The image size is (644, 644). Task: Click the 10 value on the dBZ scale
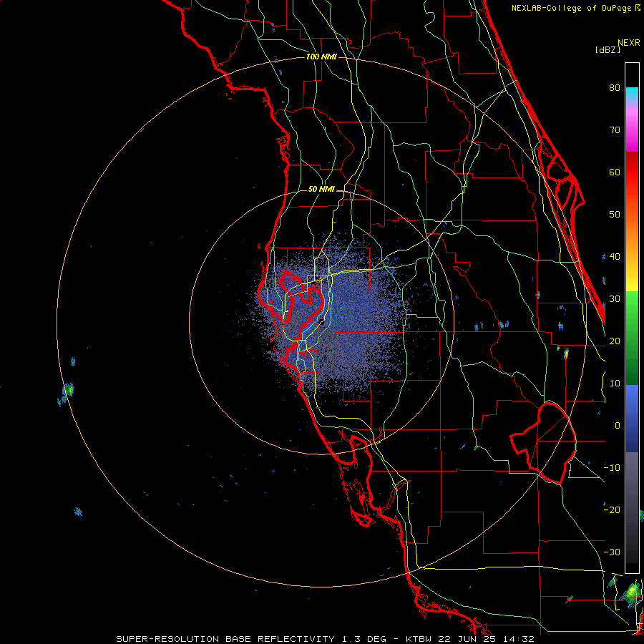point(615,384)
